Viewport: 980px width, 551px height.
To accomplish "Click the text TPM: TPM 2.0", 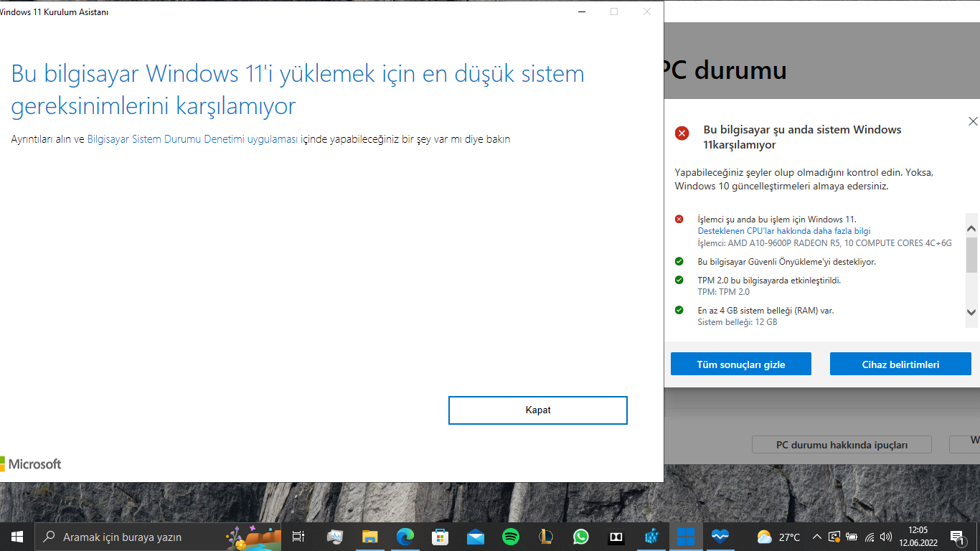I will click(x=723, y=292).
